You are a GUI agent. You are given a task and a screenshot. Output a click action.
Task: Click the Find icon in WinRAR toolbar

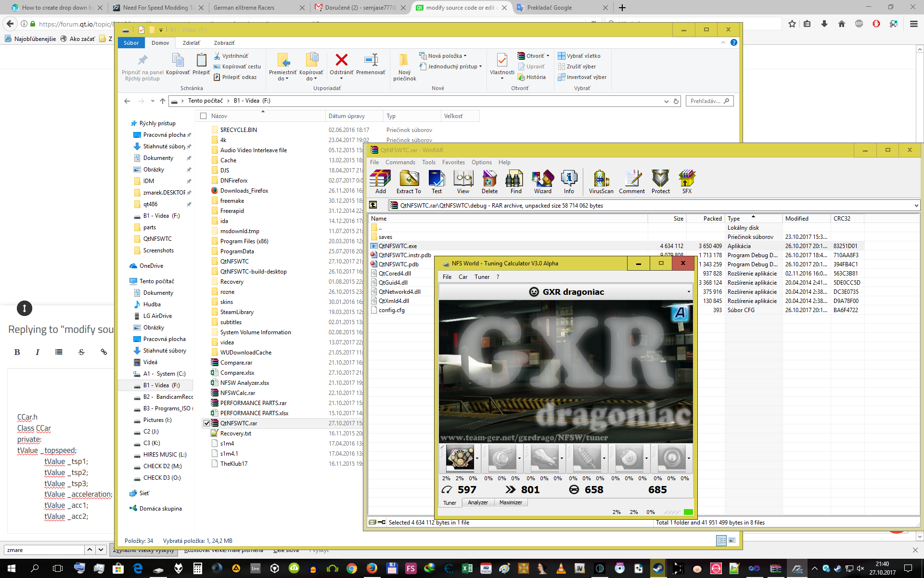[x=516, y=182]
